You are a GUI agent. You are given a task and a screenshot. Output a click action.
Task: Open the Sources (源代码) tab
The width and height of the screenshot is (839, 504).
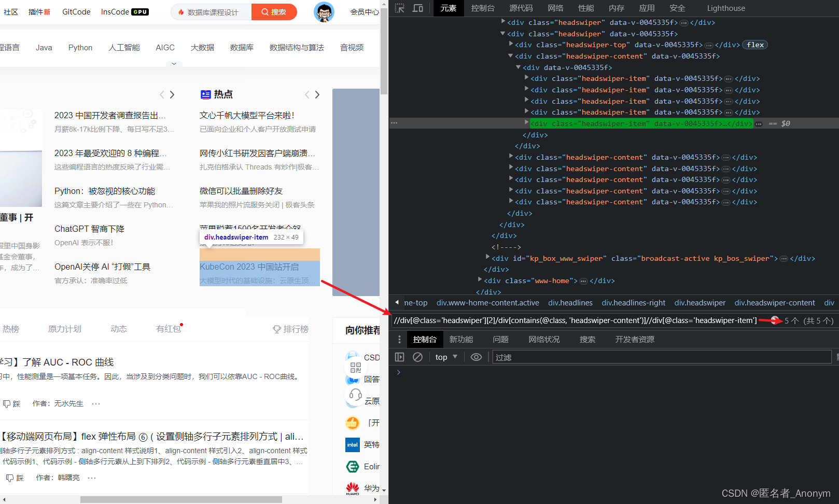pyautogui.click(x=521, y=8)
